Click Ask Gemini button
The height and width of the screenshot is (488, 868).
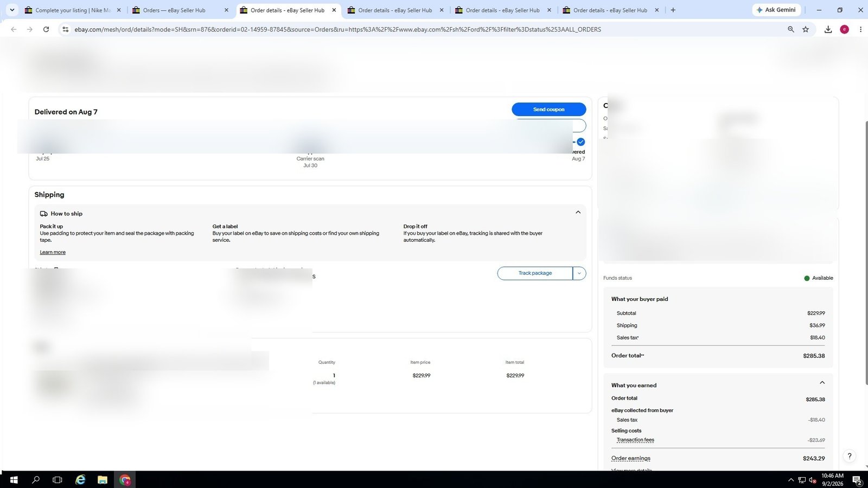tap(776, 10)
